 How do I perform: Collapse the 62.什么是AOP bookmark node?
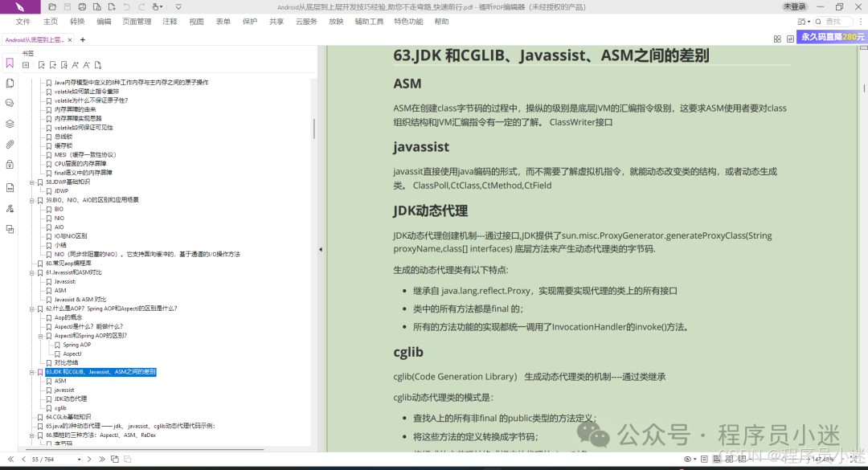click(32, 309)
